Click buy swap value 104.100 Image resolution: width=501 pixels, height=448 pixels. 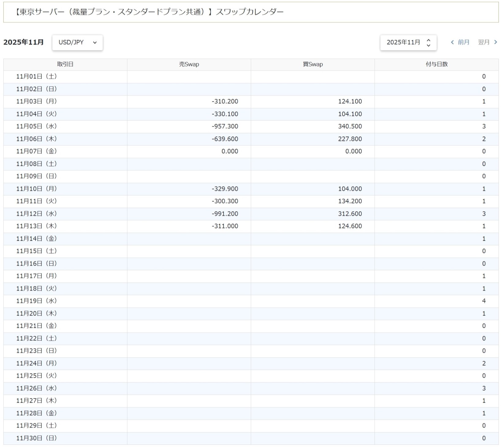pos(350,114)
